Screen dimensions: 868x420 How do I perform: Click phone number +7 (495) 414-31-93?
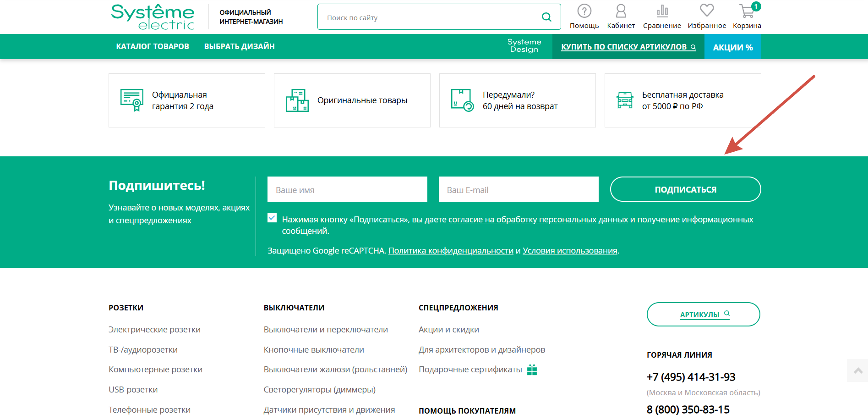point(691,377)
